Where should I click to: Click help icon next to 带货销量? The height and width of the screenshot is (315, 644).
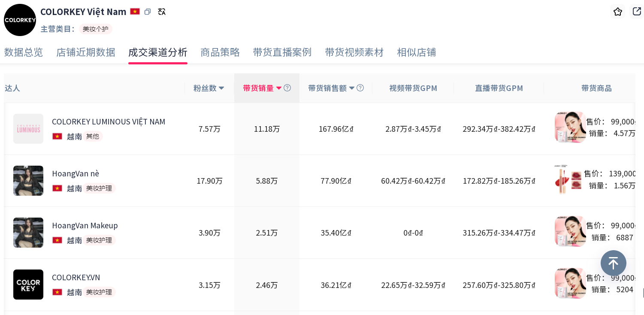287,88
